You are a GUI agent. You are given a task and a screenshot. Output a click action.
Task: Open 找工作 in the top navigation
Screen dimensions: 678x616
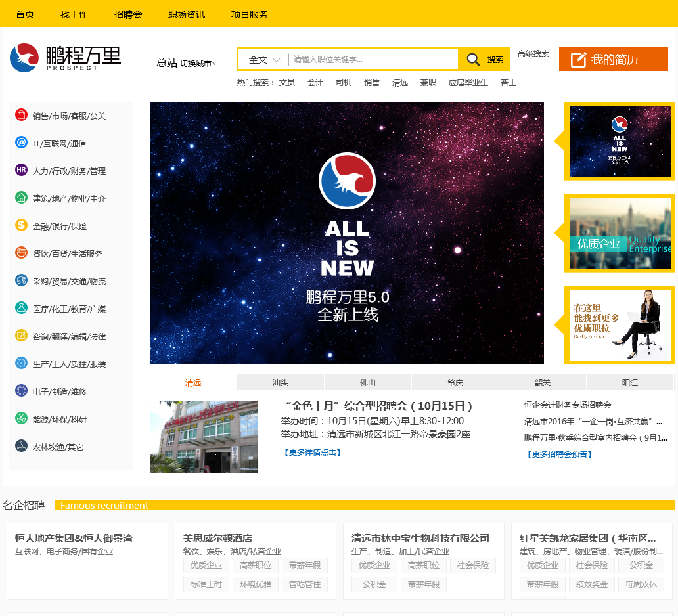[x=74, y=14]
